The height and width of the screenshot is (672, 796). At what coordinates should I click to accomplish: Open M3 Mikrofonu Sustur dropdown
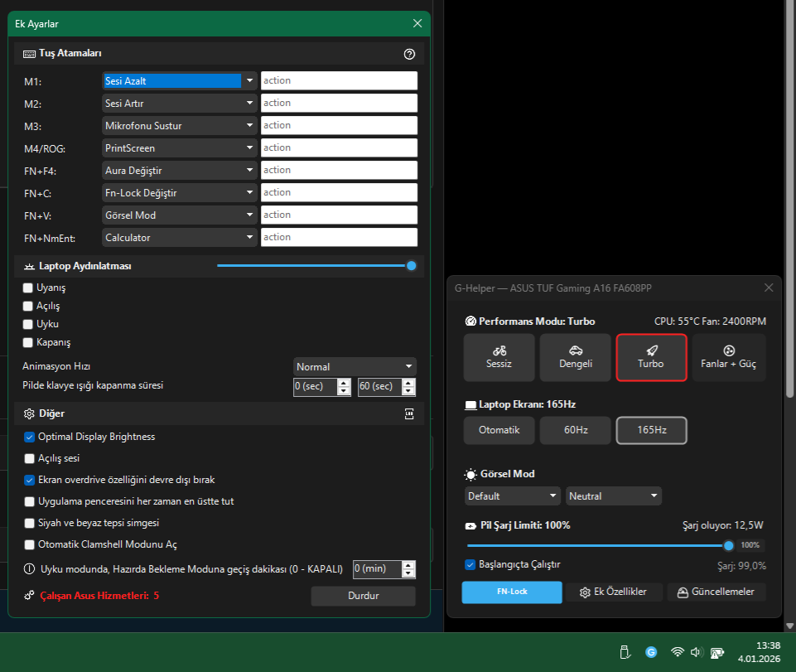(179, 125)
